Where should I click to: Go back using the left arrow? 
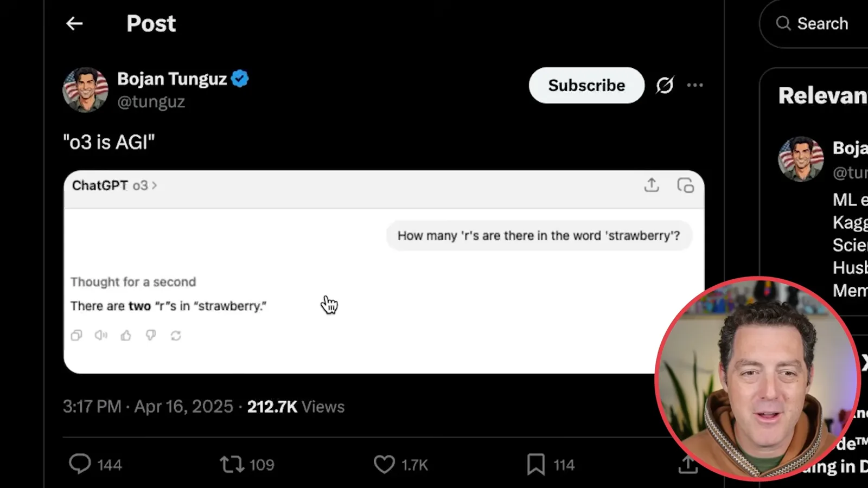[x=74, y=23]
